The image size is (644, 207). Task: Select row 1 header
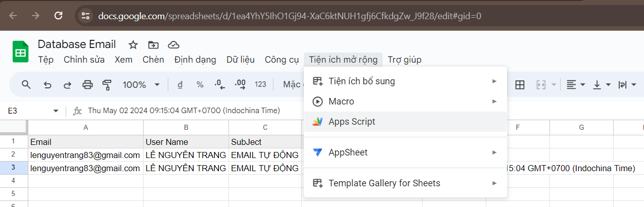coord(14,142)
